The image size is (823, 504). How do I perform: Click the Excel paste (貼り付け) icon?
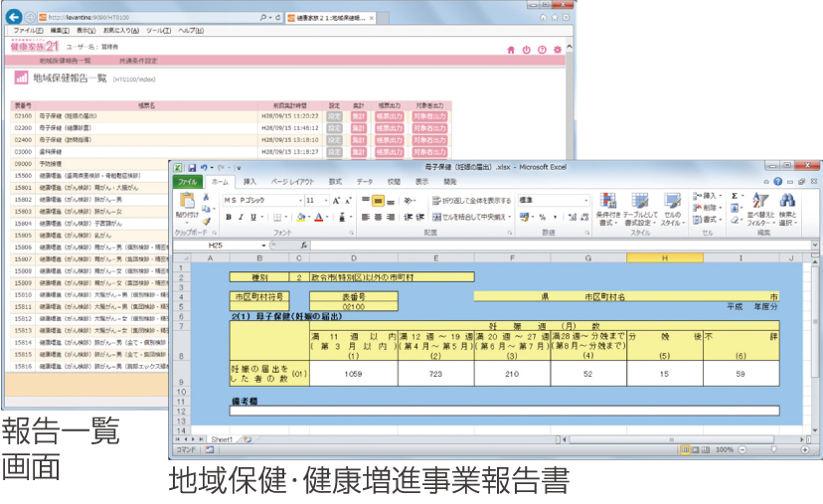pos(187,204)
